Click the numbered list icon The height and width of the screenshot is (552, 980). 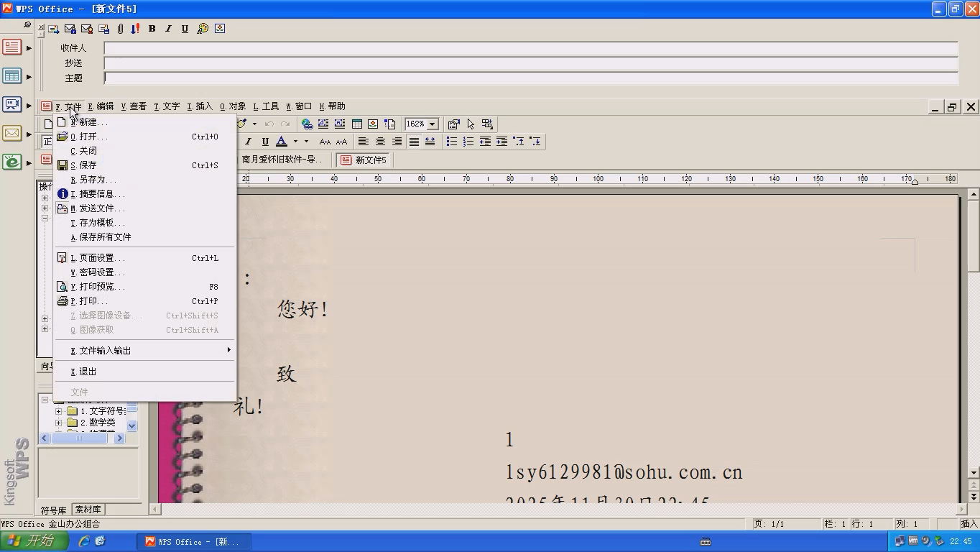point(468,142)
